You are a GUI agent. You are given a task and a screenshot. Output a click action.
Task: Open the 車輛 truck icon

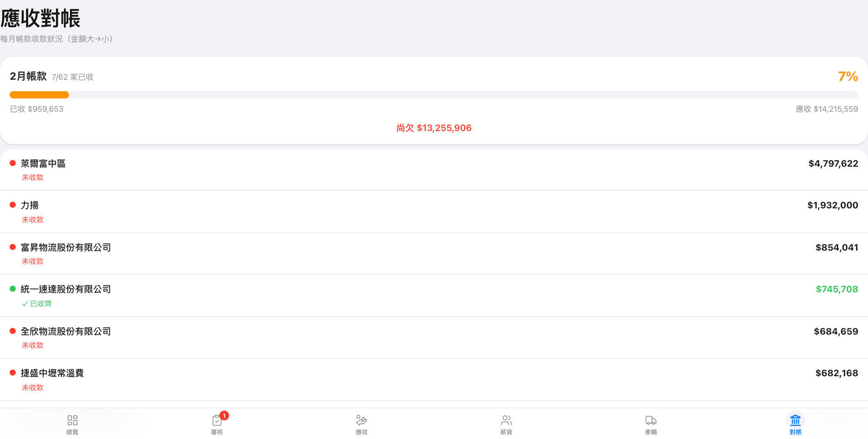651,420
